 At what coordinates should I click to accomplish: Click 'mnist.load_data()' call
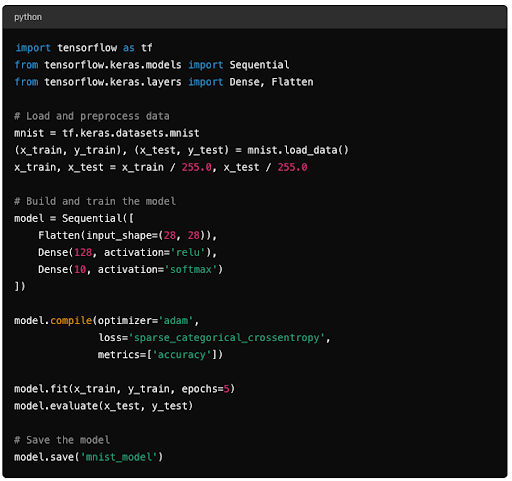point(298,150)
